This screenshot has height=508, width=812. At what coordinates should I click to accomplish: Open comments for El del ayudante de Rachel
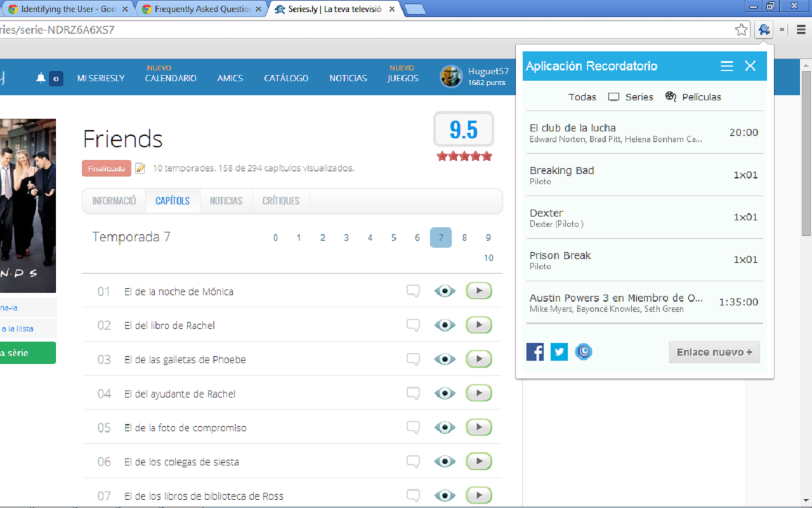tap(413, 394)
